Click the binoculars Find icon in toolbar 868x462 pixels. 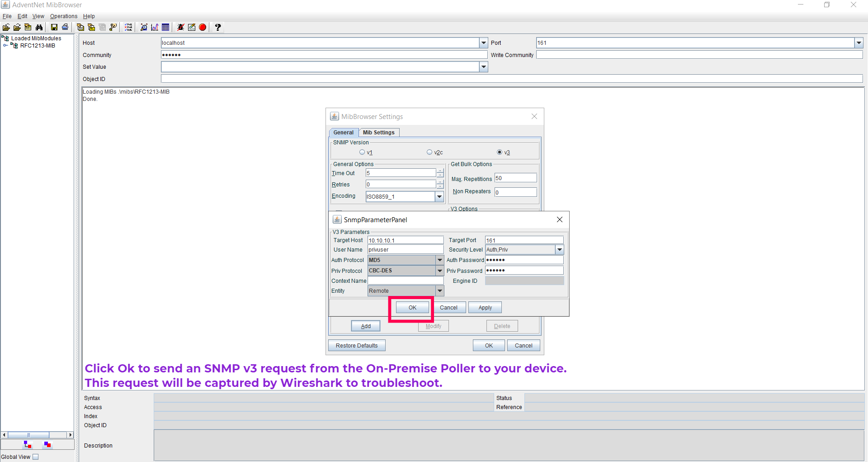click(39, 28)
